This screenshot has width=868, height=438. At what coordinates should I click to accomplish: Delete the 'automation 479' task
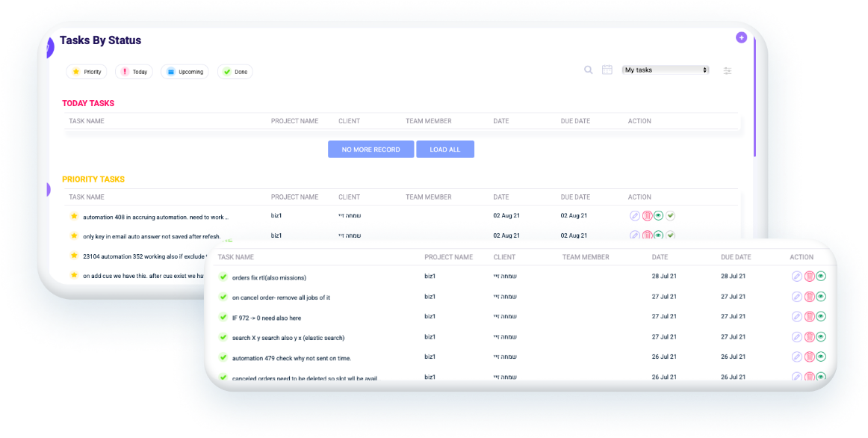(809, 357)
